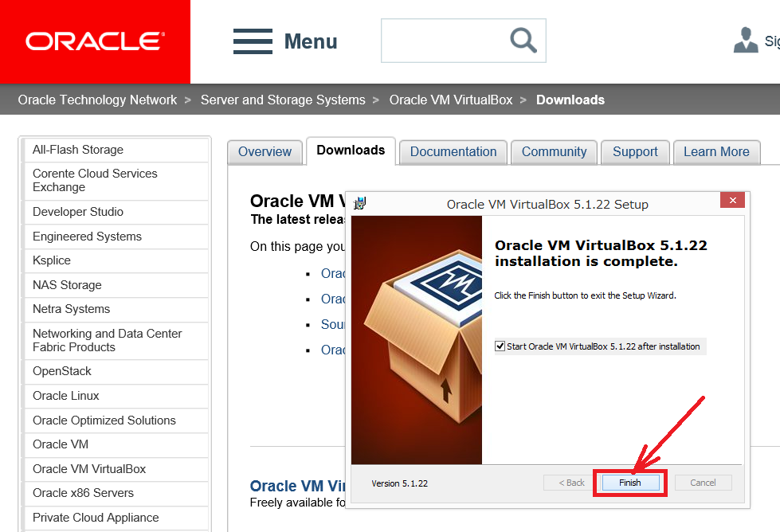The height and width of the screenshot is (532, 780).
Task: Open Oracle Linux sidebar item
Action: pyautogui.click(x=116, y=396)
